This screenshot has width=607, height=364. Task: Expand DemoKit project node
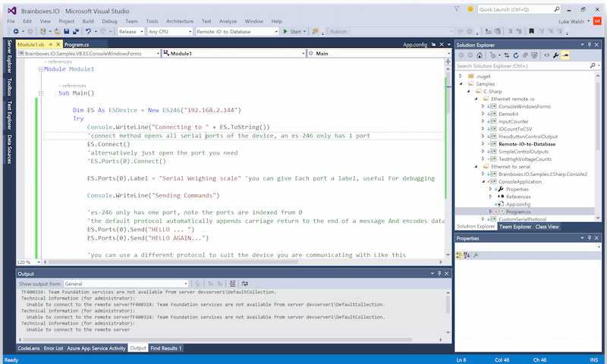(483, 114)
